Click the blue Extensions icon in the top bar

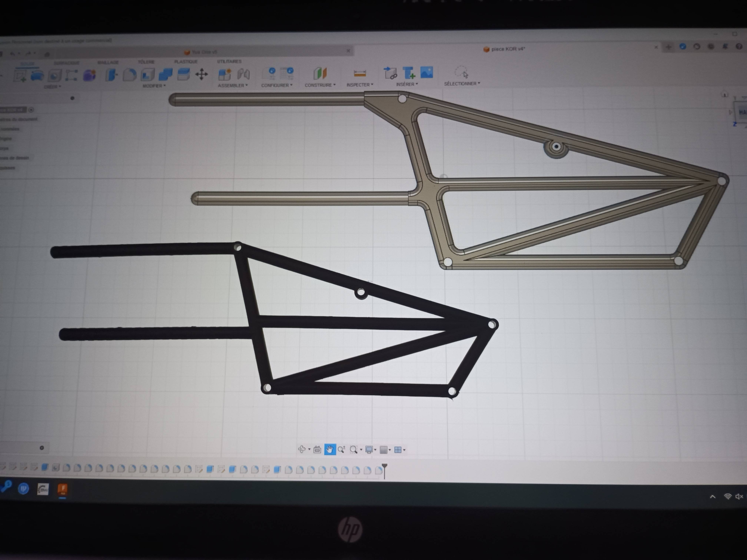tap(683, 47)
